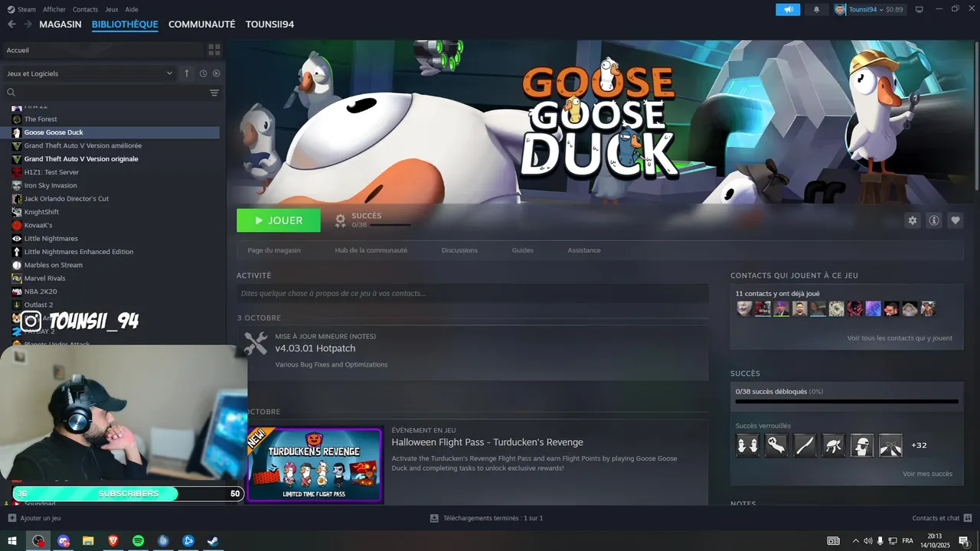Open Turducken's Revenge event thumbnail

(x=314, y=465)
